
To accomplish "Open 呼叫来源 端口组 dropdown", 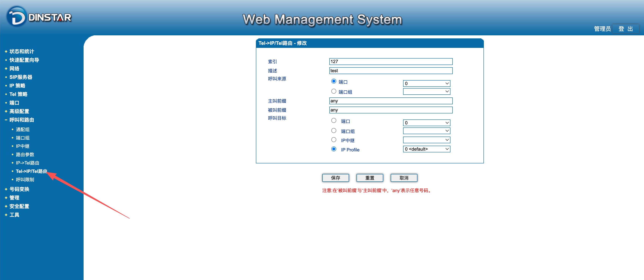I will click(426, 92).
